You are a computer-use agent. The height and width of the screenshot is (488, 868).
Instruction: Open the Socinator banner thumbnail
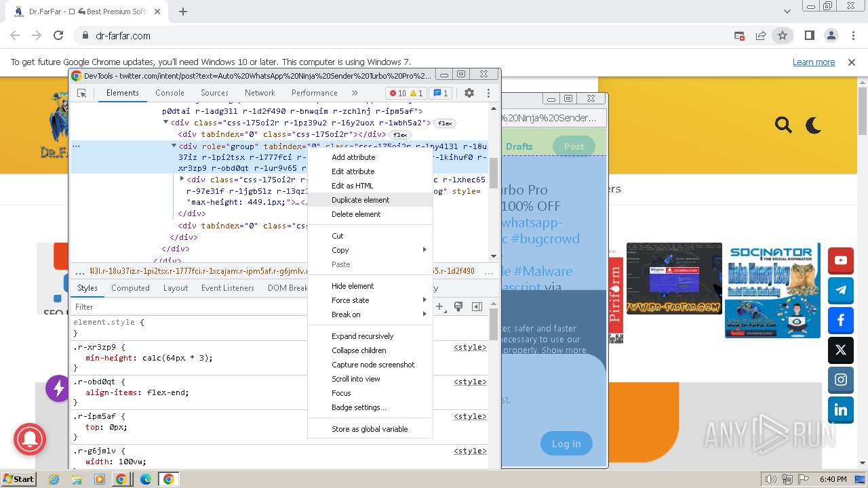[772, 291]
